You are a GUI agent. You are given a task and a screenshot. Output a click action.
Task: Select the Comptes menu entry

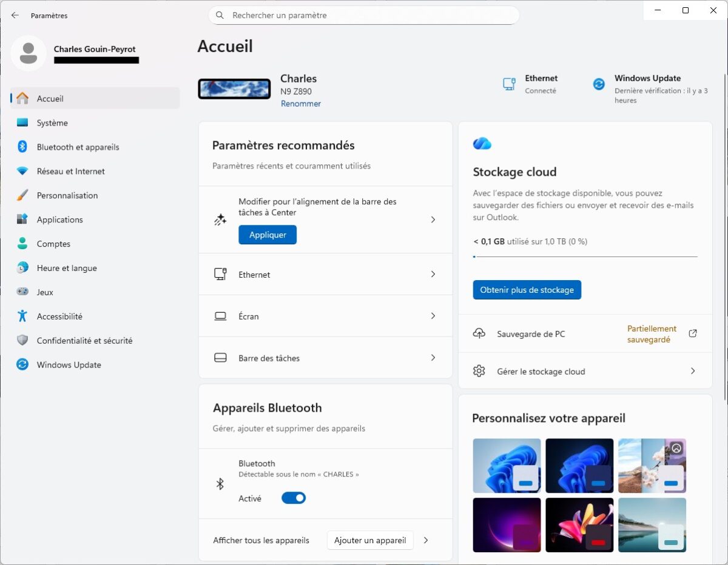53,244
